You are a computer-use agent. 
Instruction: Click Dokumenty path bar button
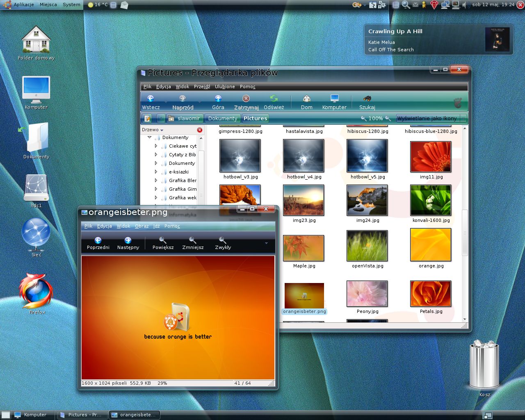(x=222, y=119)
